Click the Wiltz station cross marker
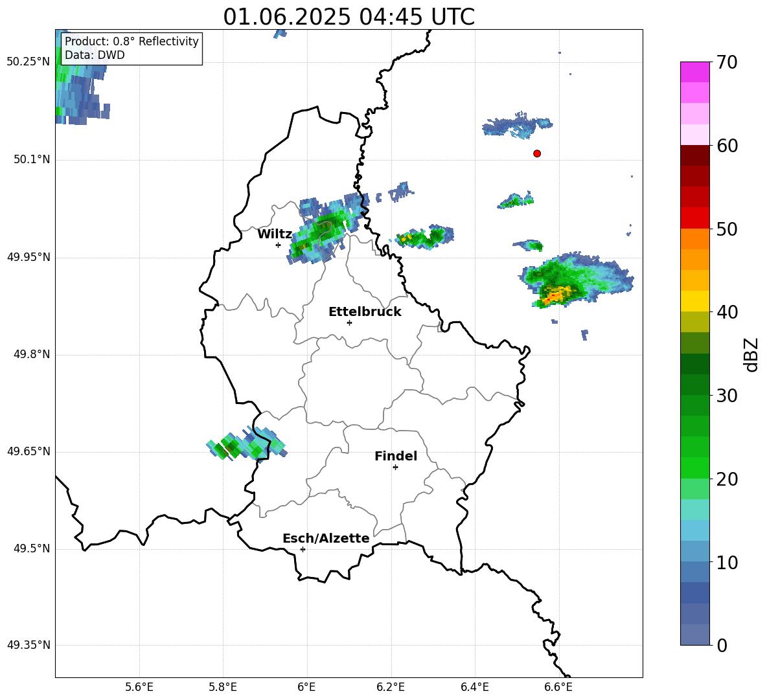Image resolution: width=767 pixels, height=700 pixels. 278,245
